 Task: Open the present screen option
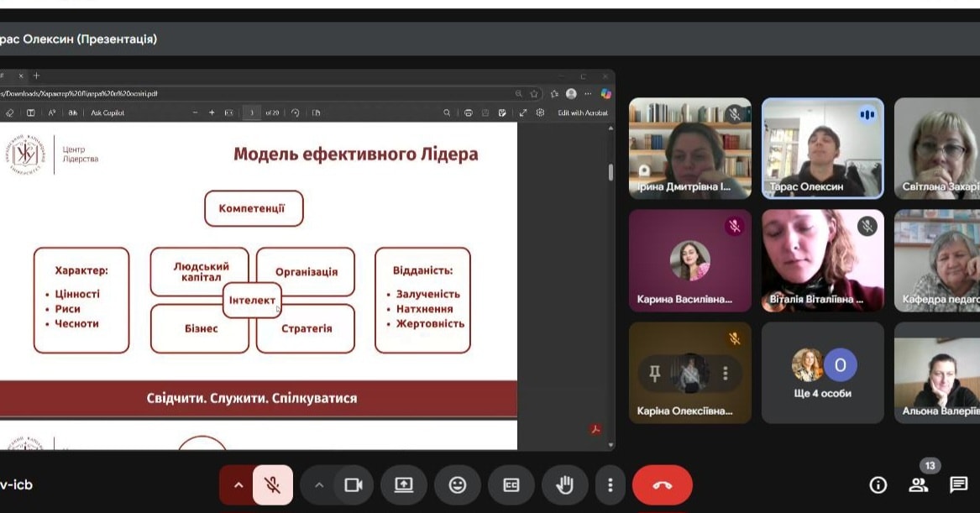coord(404,485)
